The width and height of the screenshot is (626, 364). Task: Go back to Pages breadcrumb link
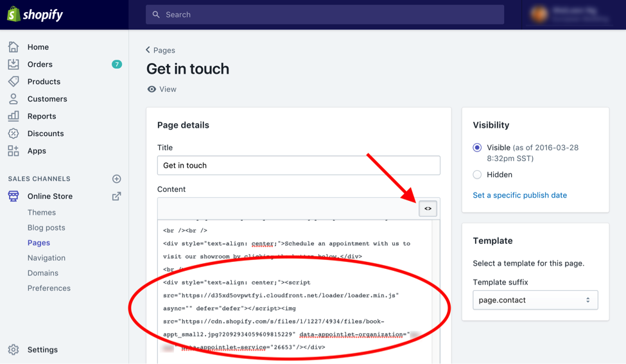(x=164, y=50)
